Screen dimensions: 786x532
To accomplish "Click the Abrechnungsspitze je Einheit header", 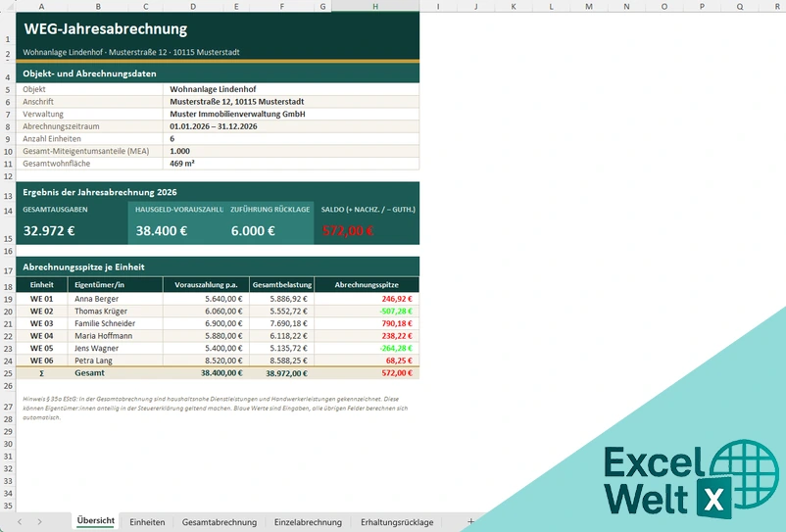I will [x=218, y=267].
